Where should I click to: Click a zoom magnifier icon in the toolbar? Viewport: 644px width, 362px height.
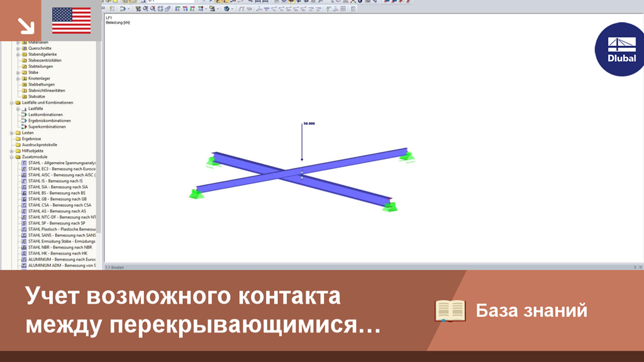[x=146, y=9]
